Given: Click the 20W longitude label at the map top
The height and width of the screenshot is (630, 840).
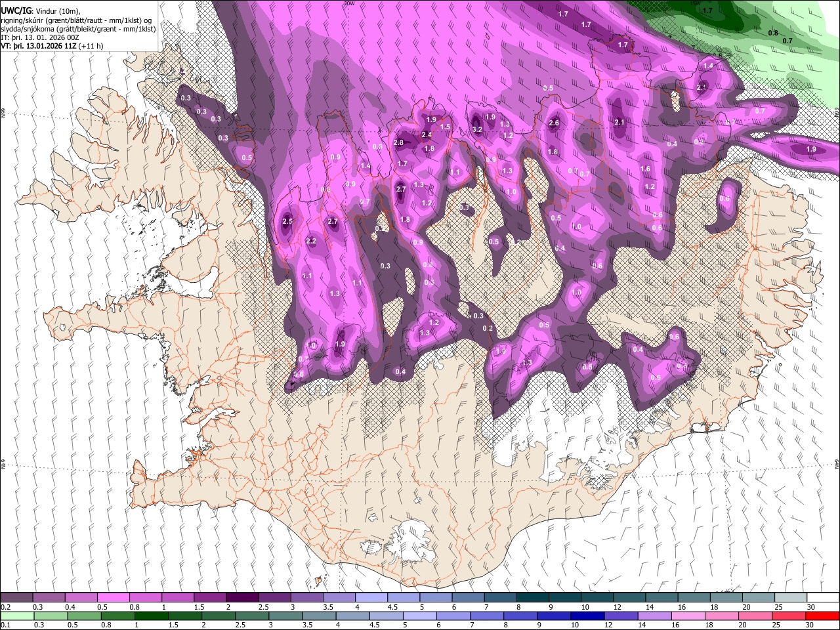Looking at the screenshot, I should pos(350,3).
